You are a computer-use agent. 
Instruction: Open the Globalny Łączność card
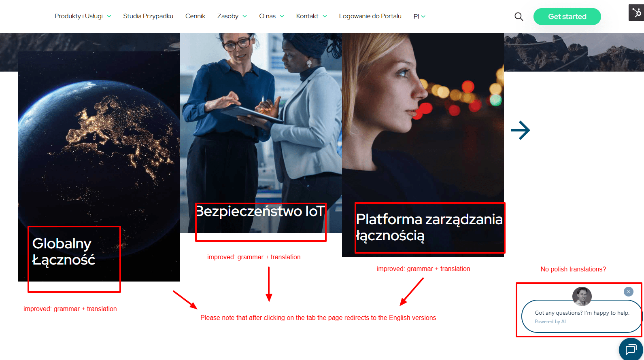99,166
